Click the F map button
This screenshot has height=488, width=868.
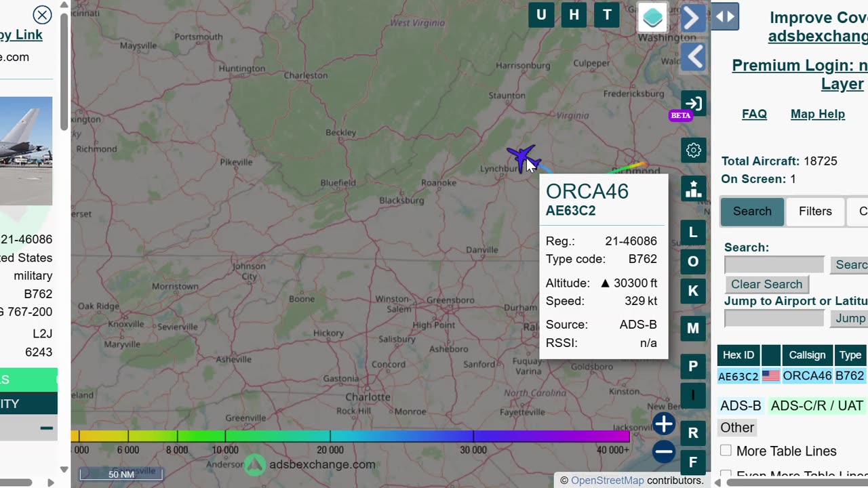693,462
